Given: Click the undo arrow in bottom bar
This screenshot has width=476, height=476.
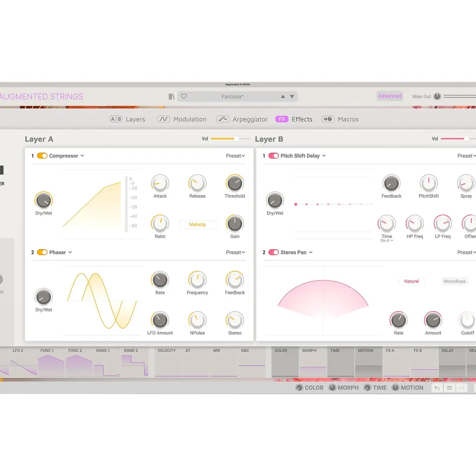Looking at the screenshot, I should 437,388.
